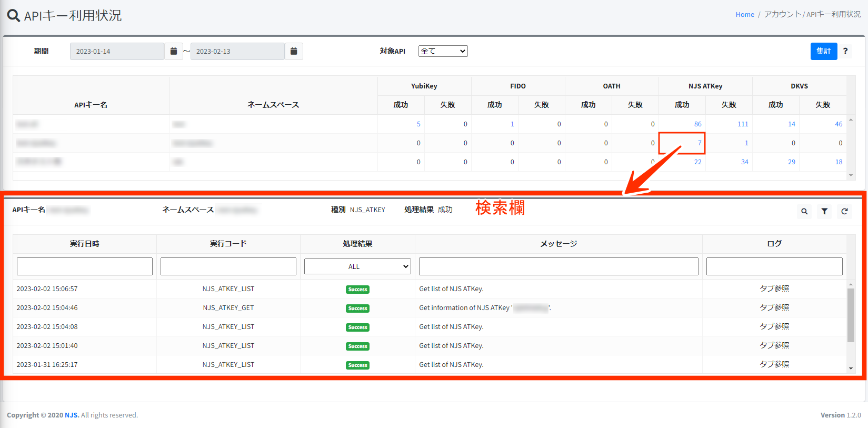Screen dimensions: 868x428
Task: Click the Success badge for 15:04:46 row
Action: [357, 308]
